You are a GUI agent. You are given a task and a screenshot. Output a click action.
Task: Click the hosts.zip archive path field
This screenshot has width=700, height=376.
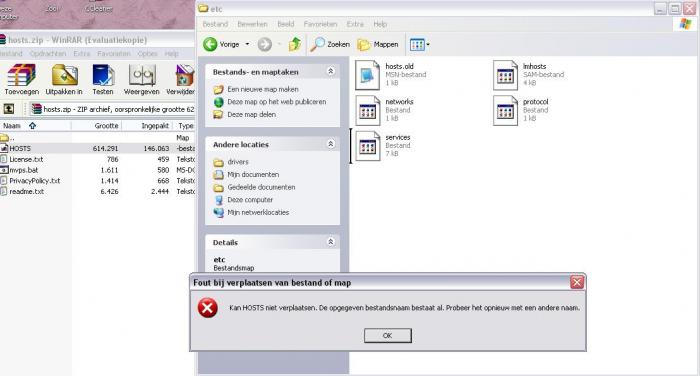(112, 109)
